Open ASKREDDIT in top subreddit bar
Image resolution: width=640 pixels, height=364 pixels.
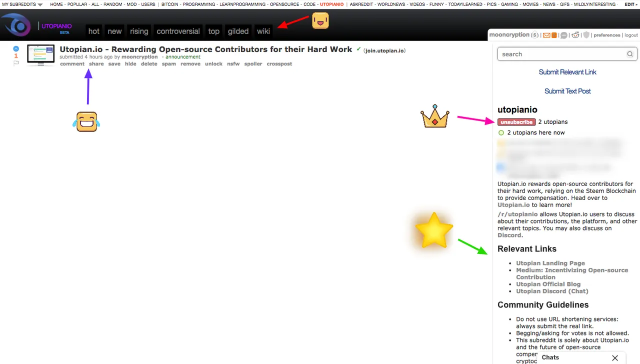click(x=361, y=4)
